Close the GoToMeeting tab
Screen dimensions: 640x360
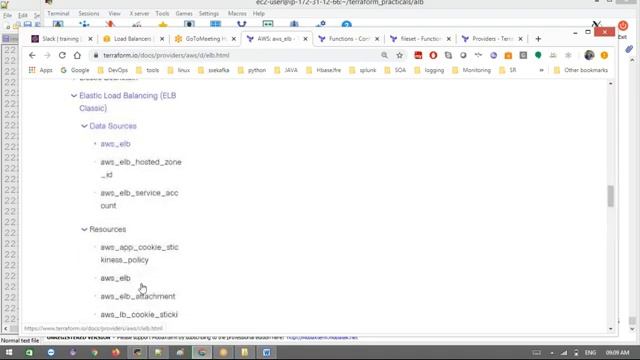(x=234, y=39)
